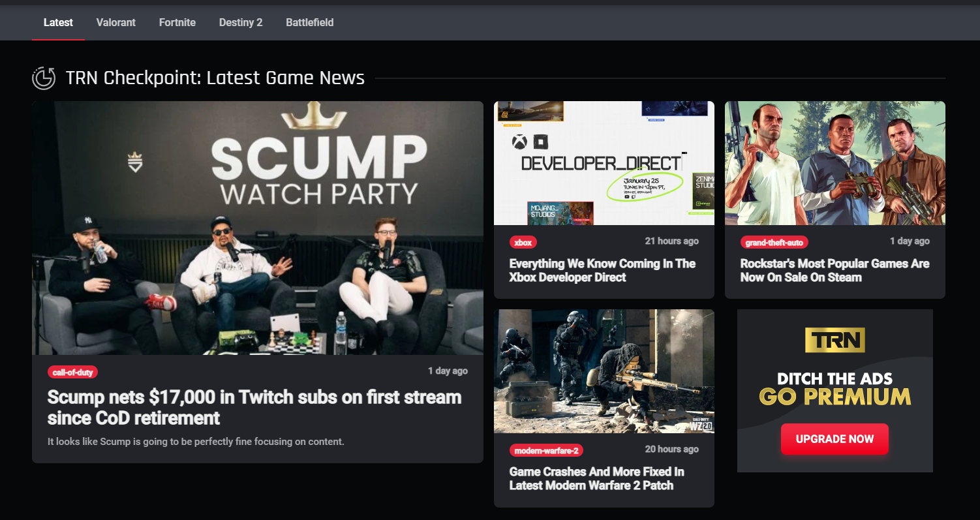980x520 pixels.
Task: Click the TRN Checkpoint clock icon
Action: pyautogui.click(x=44, y=78)
